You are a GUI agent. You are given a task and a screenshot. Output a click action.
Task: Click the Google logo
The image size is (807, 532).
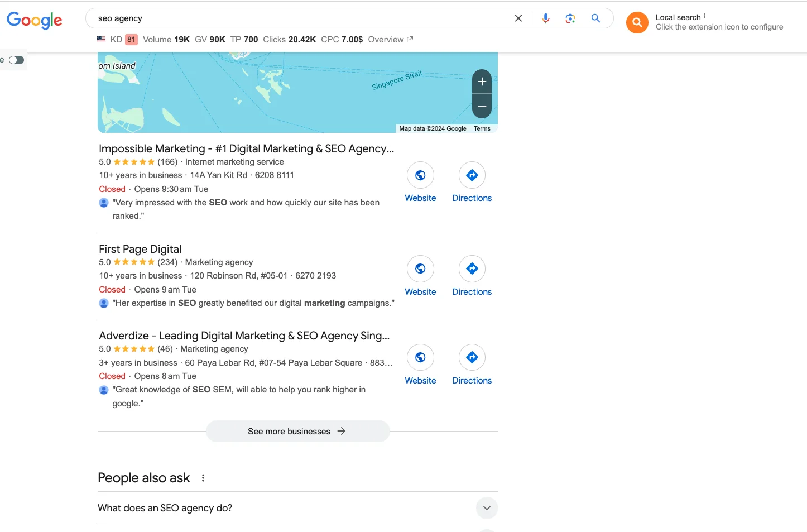pyautogui.click(x=35, y=20)
